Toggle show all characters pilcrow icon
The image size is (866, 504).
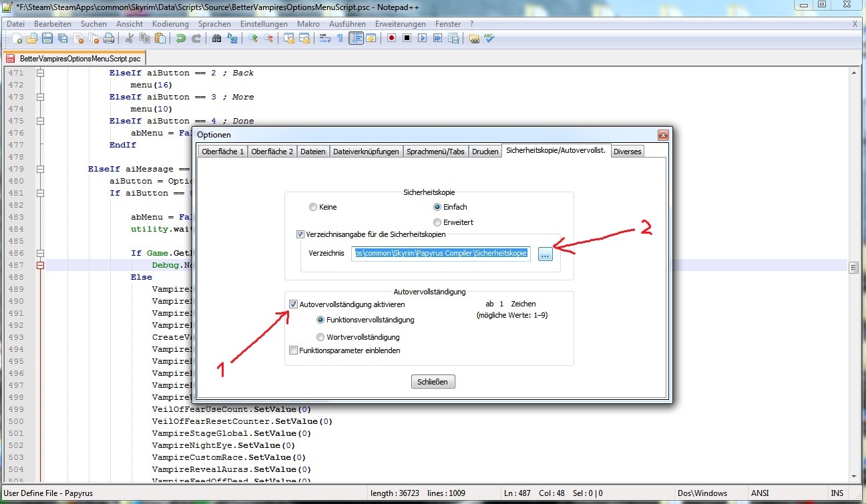[340, 38]
